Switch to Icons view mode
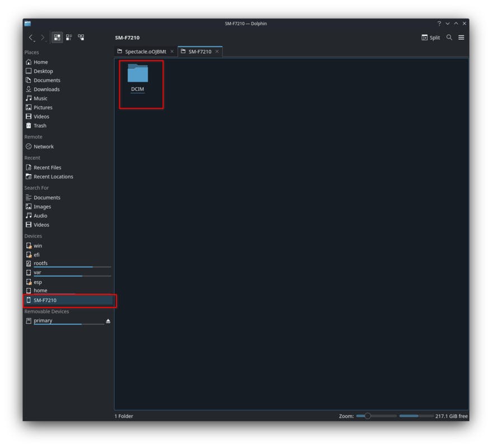The width and height of the screenshot is (492, 448). click(x=57, y=38)
